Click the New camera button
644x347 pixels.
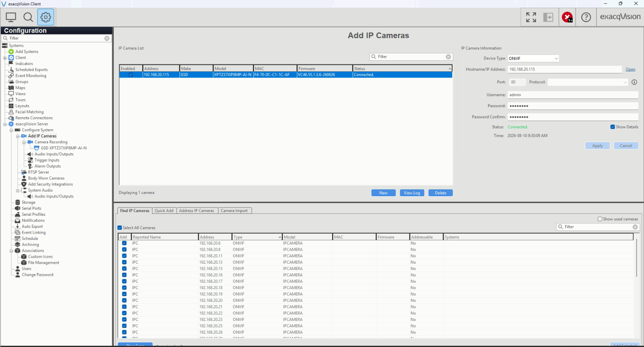(383, 193)
